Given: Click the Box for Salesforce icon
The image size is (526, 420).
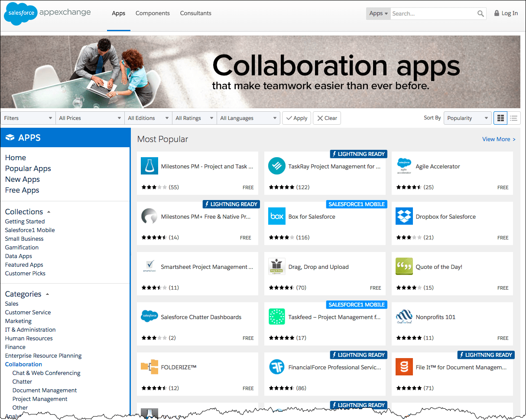Looking at the screenshot, I should point(277,216).
